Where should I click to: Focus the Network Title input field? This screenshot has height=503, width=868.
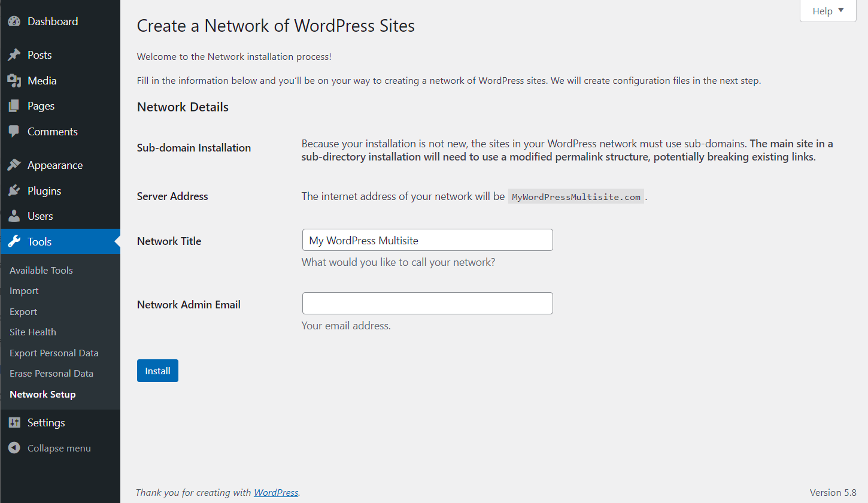(427, 240)
